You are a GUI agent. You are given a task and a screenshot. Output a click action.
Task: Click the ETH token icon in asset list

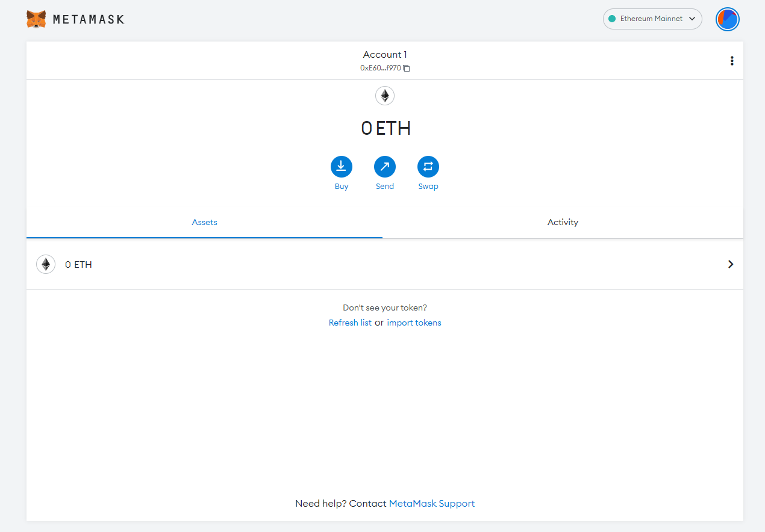pos(46,264)
